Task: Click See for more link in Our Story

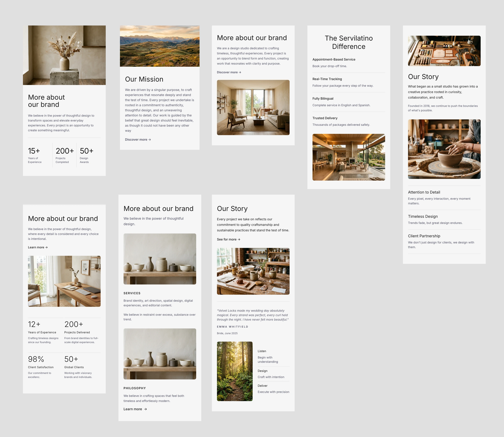Action: 229,239
